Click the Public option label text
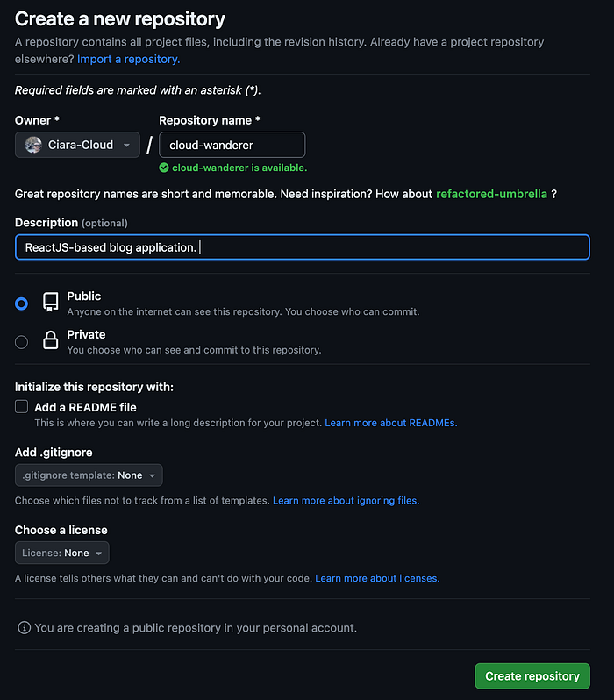Image resolution: width=614 pixels, height=700 pixels. 84,296
